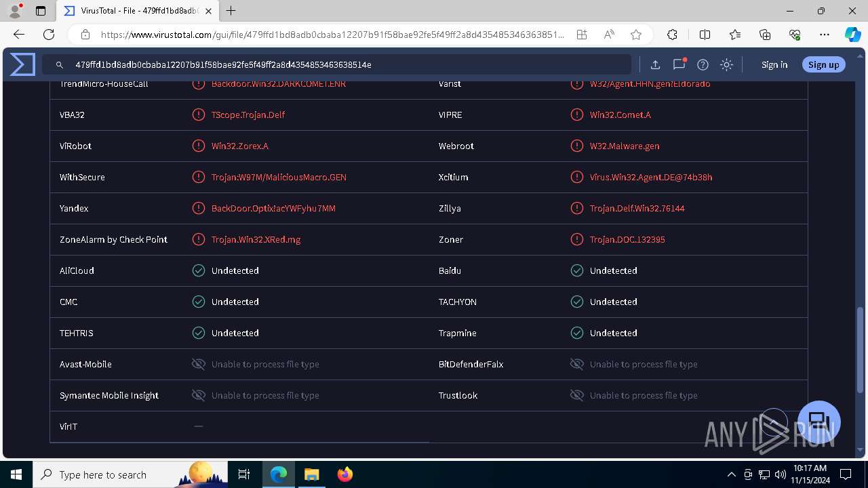Click the volume speaker tray icon

pyautogui.click(x=781, y=474)
